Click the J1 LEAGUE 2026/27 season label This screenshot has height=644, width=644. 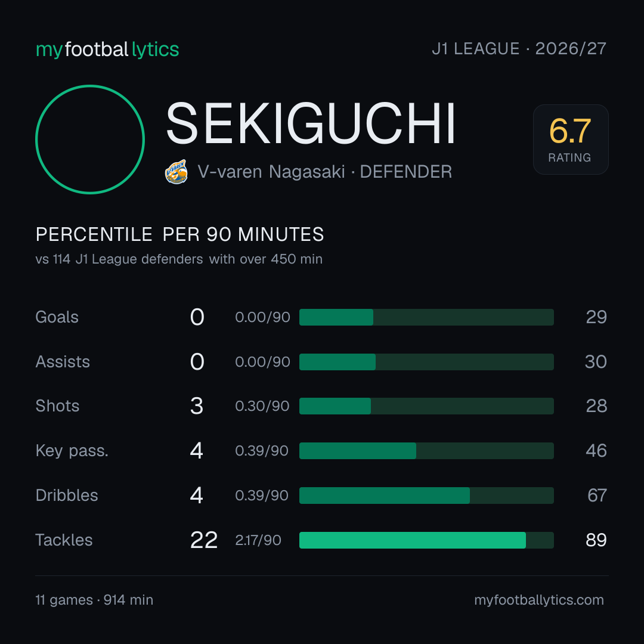[519, 49]
